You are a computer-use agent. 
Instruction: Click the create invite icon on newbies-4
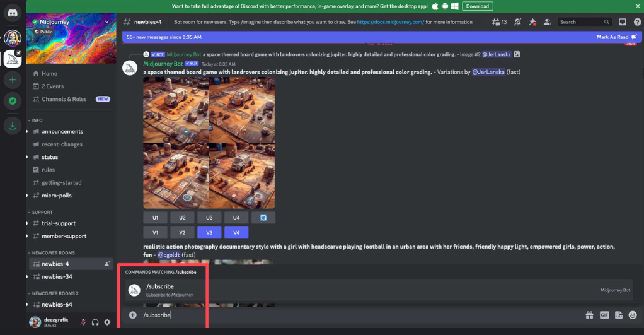tap(106, 264)
